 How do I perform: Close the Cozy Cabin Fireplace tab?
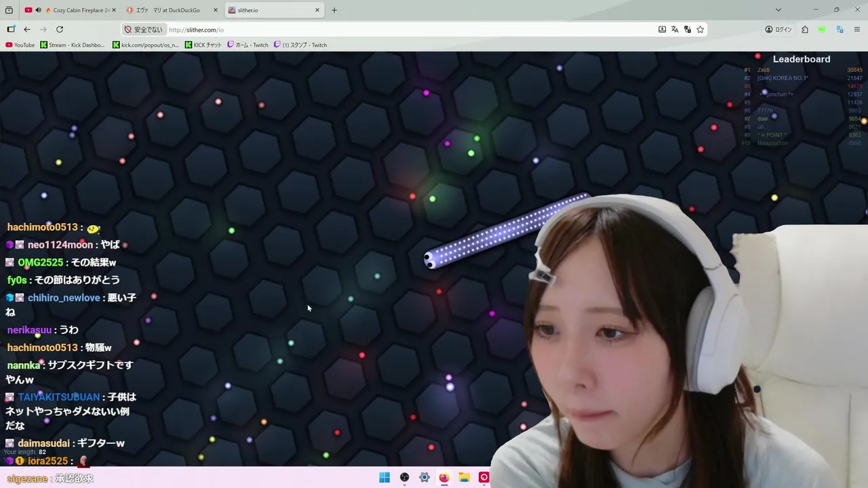(x=113, y=10)
